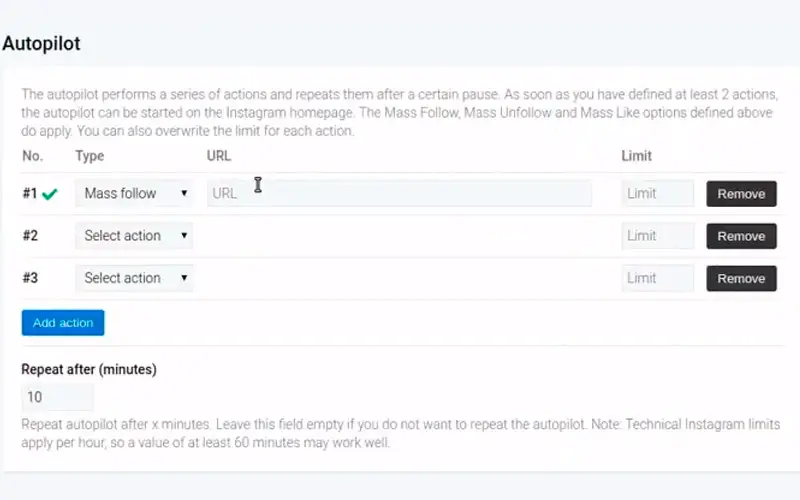The height and width of the screenshot is (500, 800).
Task: Click the Autopilot section heading
Action: click(41, 44)
